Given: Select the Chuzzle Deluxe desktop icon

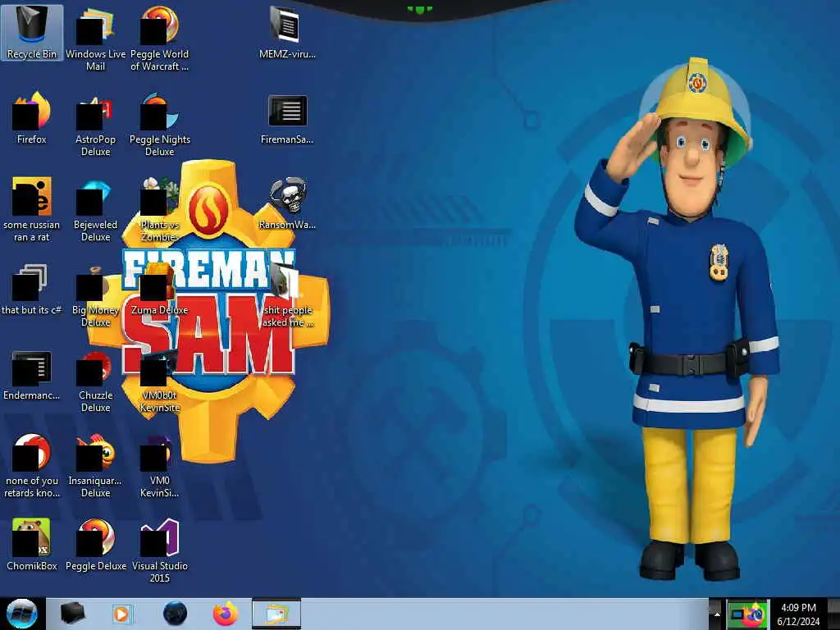Looking at the screenshot, I should point(95,381).
